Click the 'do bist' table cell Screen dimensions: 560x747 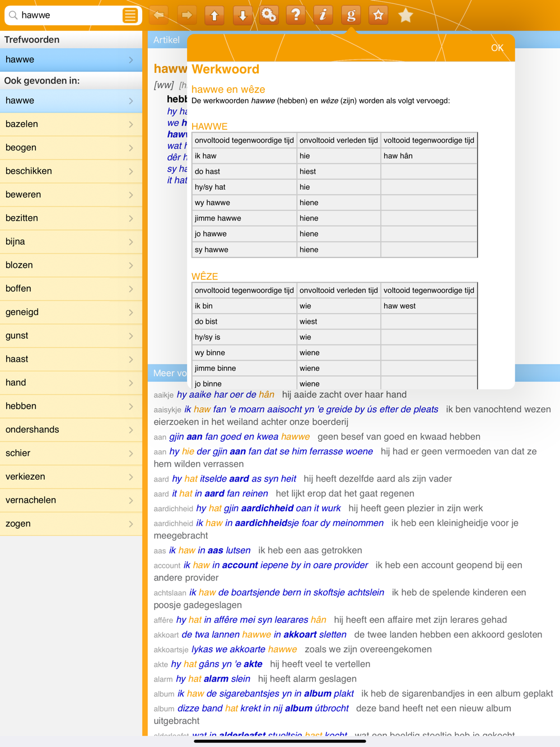click(x=244, y=322)
